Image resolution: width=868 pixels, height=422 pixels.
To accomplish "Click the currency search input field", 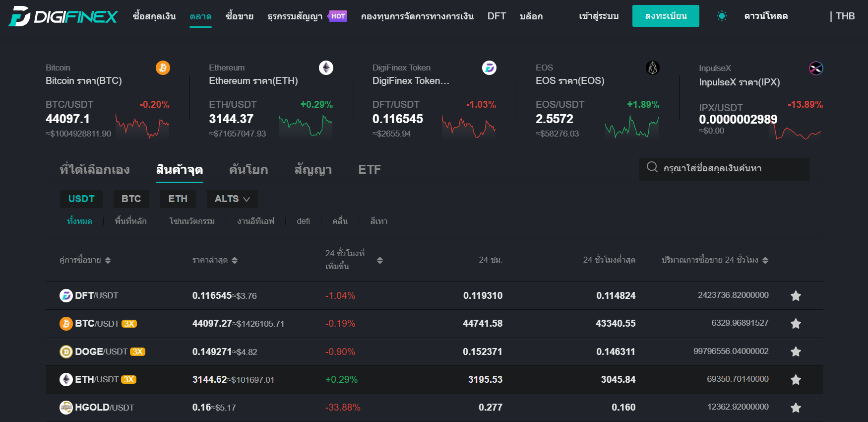I will tap(725, 169).
